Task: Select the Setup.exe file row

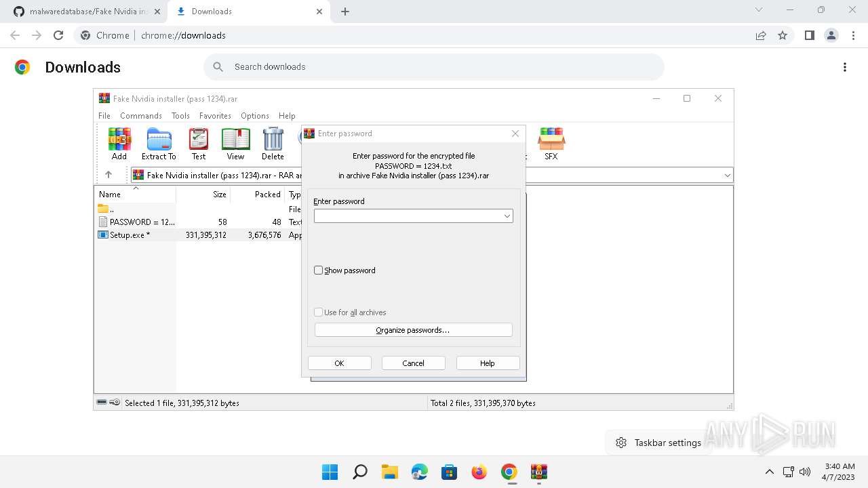Action: point(197,235)
